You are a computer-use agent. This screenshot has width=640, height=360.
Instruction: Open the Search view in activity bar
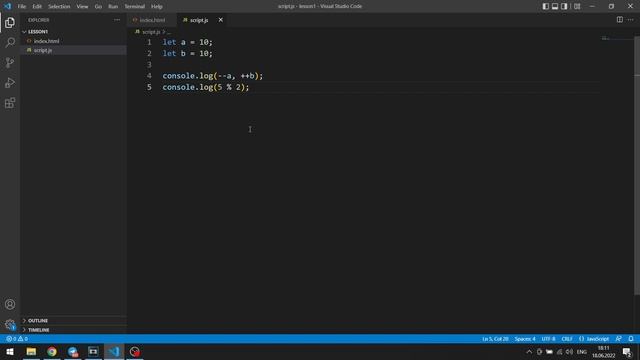(10, 42)
